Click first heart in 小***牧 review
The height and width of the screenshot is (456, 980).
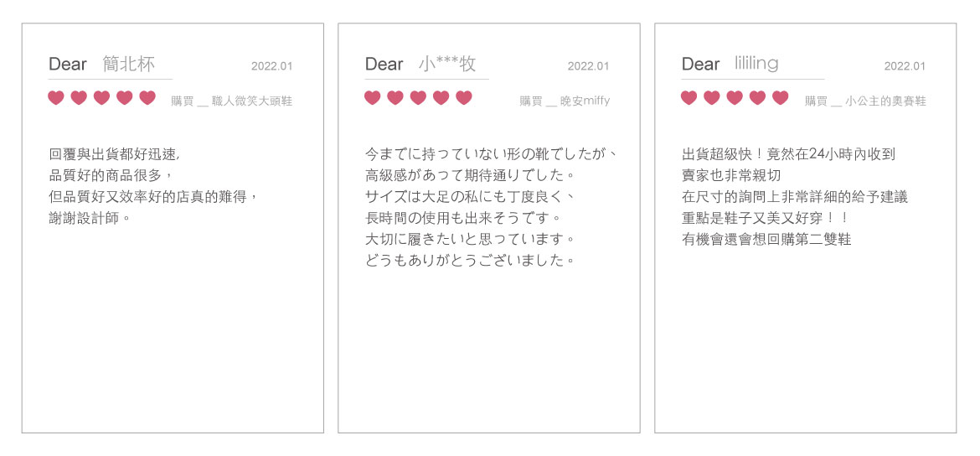coord(373,98)
